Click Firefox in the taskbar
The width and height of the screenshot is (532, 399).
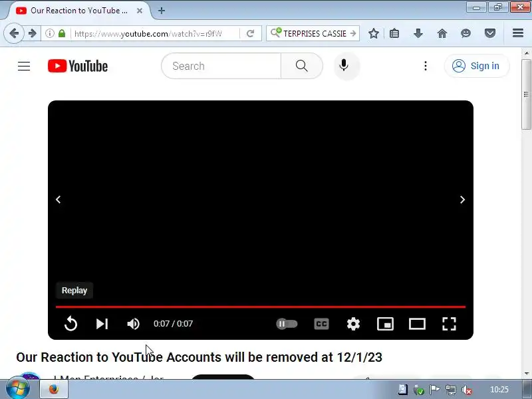pyautogui.click(x=54, y=389)
